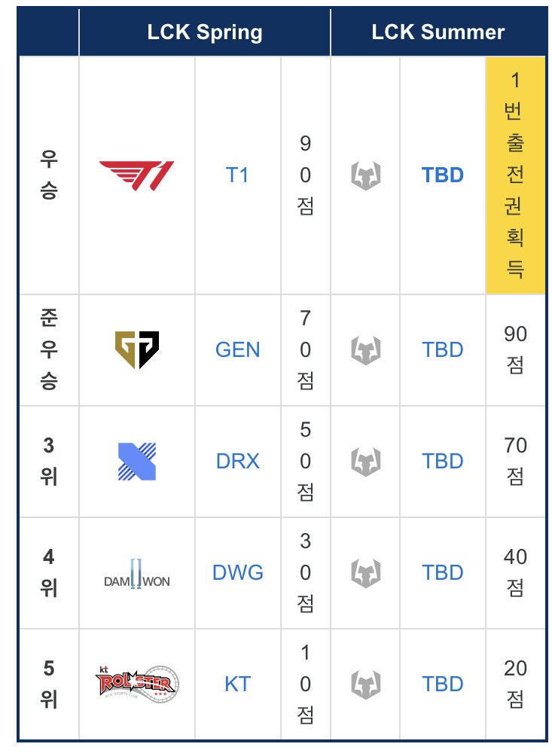
Task: Click the placeholder logo in the runner-up row
Action: [x=366, y=350]
